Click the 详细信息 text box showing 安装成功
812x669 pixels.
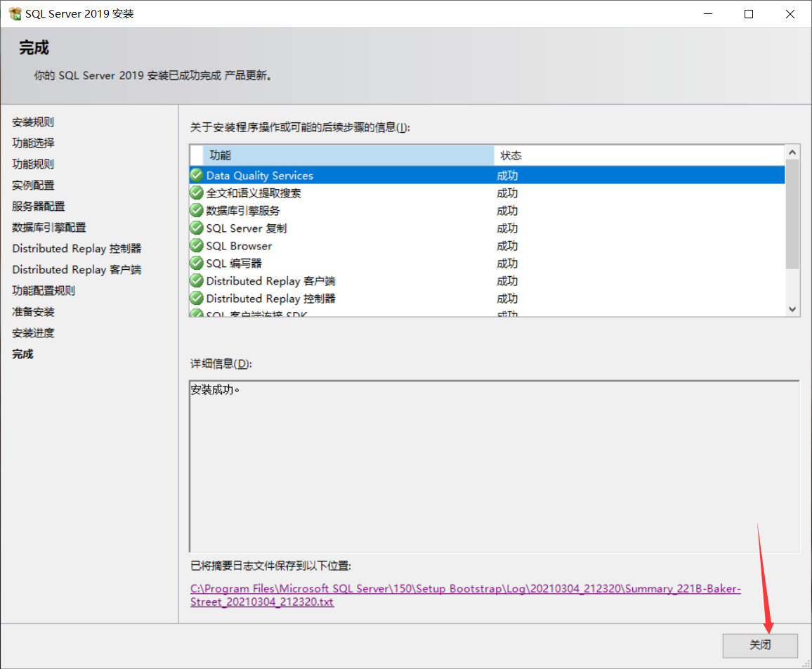coord(495,467)
